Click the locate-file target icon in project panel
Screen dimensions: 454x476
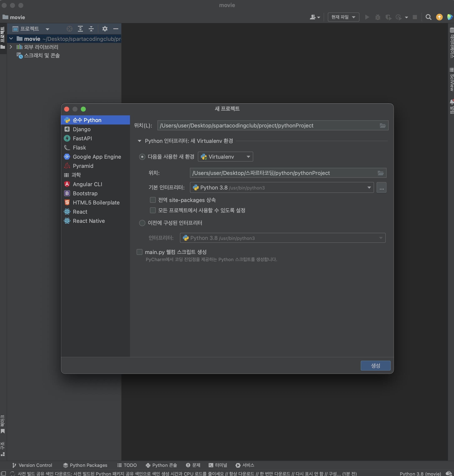tap(70, 29)
